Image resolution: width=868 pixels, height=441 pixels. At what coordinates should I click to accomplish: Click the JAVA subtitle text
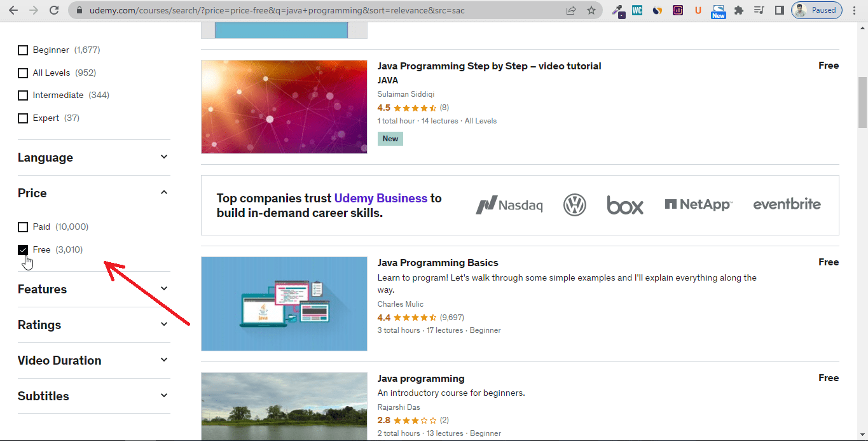click(388, 81)
